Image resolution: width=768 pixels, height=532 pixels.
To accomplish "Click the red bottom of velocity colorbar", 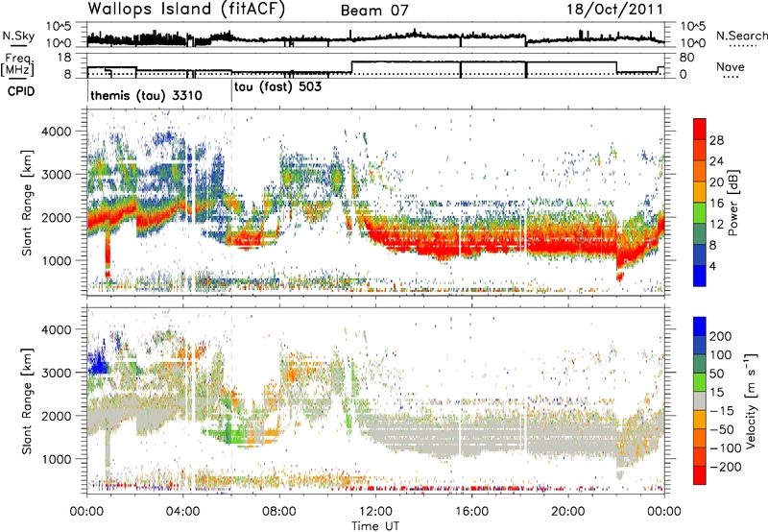I will point(700,477).
